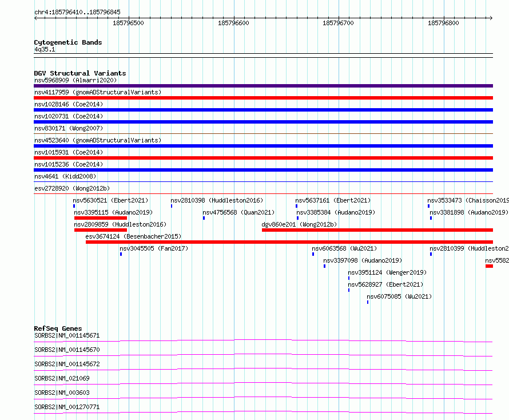Click blue marker under nsv3533473
Viewport: 509px width, 420px height.
pyautogui.click(x=428, y=206)
